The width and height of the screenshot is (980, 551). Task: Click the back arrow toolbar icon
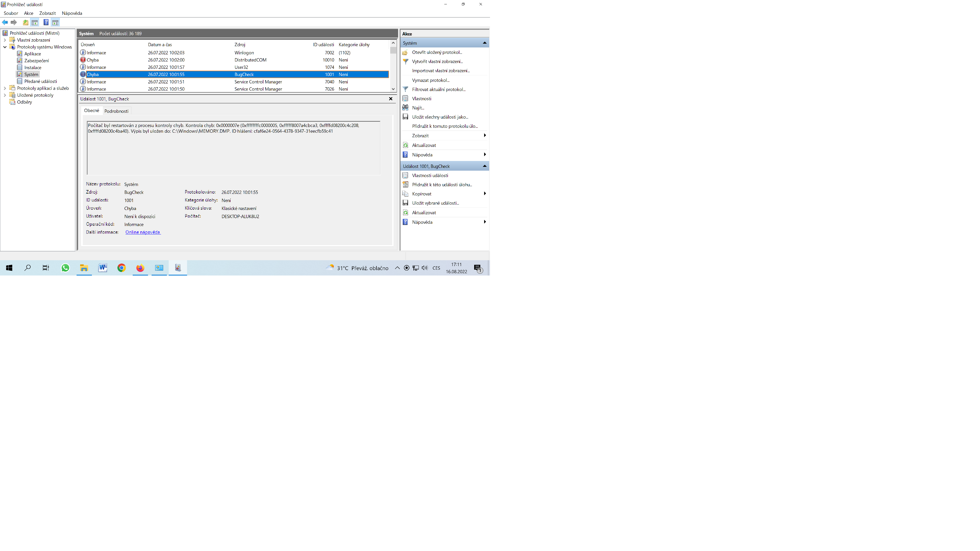click(5, 22)
